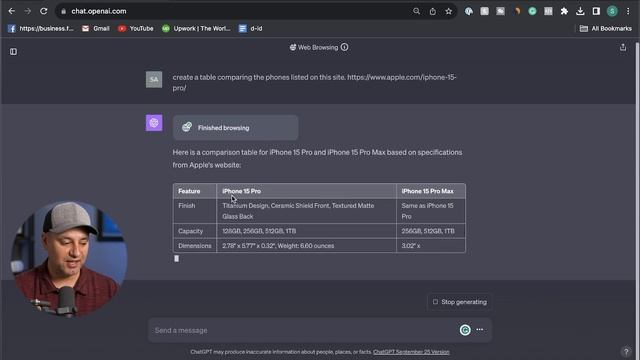Image resolution: width=640 pixels, height=360 pixels.
Task: Click the Stop generating button
Action: (460, 302)
